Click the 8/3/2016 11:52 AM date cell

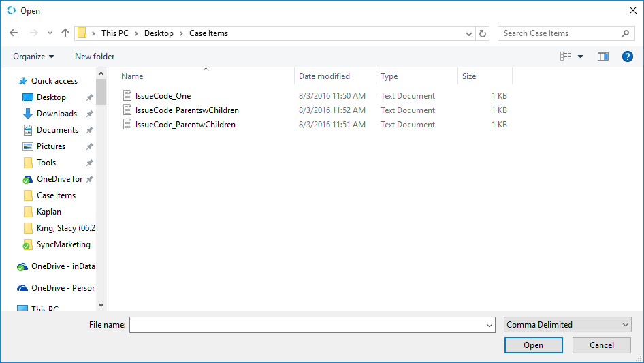coord(332,110)
